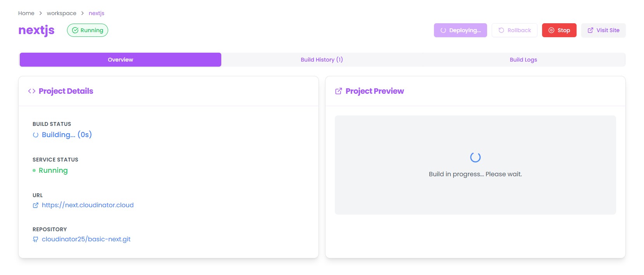
Task: Click the Stop circle icon
Action: click(x=551, y=30)
